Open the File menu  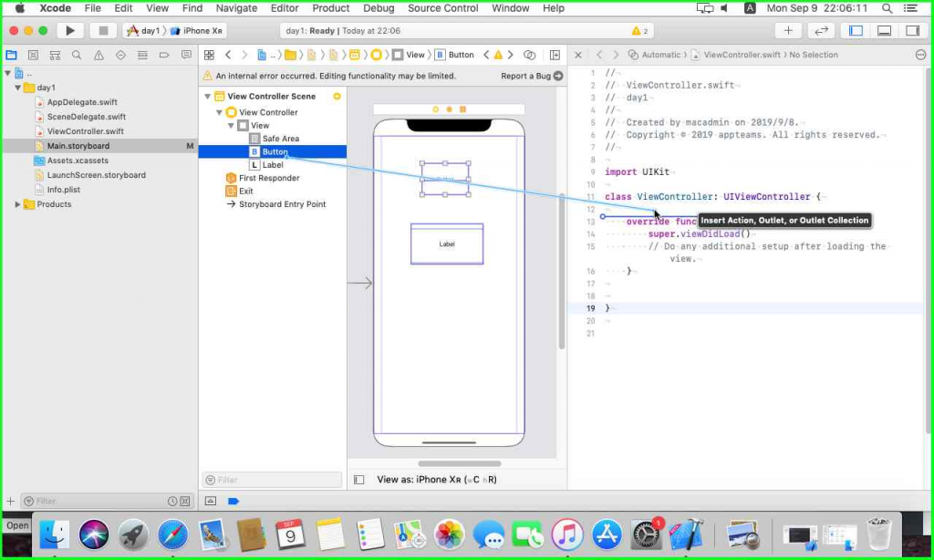click(92, 8)
